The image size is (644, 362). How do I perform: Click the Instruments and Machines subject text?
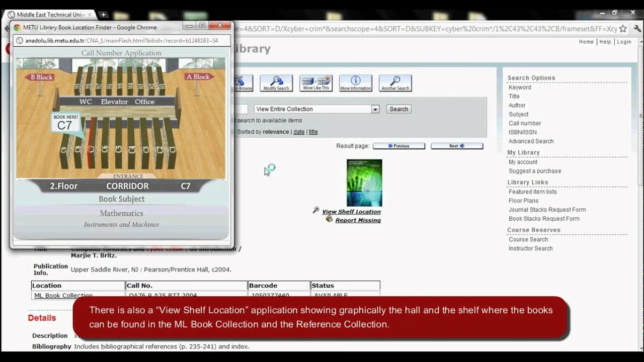[x=121, y=225]
